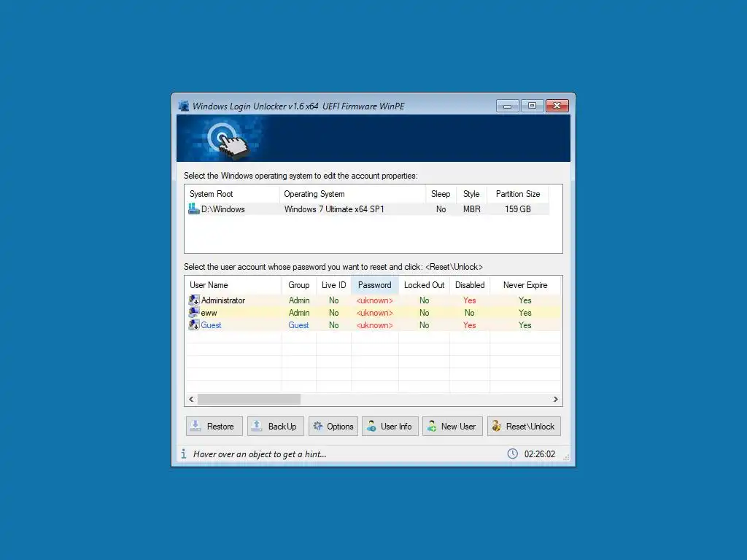Viewport: 747px width, 560px height.
Task: Click the eww account icon
Action: click(x=194, y=312)
